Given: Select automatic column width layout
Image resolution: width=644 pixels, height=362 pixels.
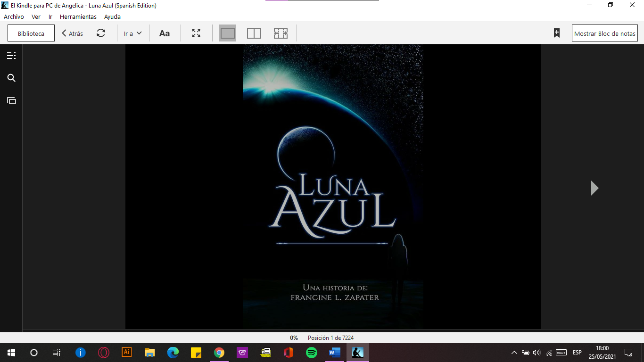Looking at the screenshot, I should tap(281, 33).
